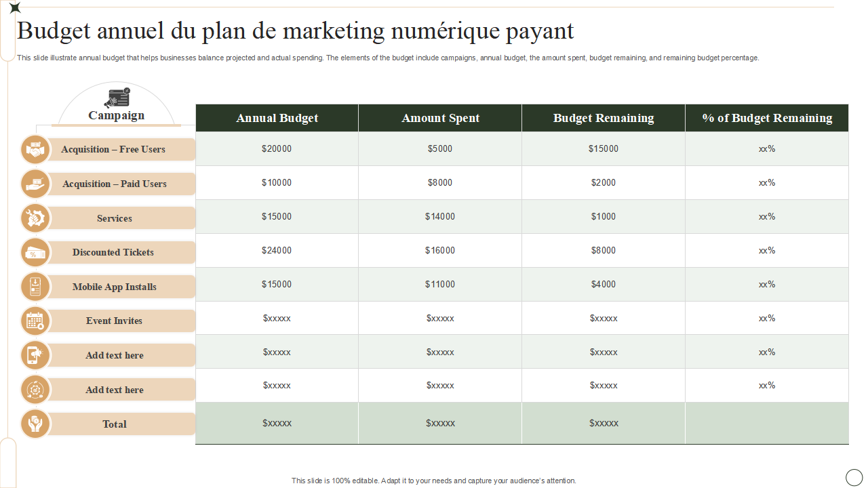This screenshot has height=488, width=868.
Task: Click the gear and wrench Services icon
Action: click(x=35, y=218)
